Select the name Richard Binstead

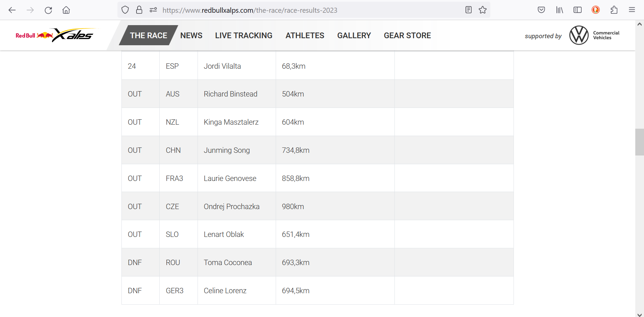click(x=230, y=94)
